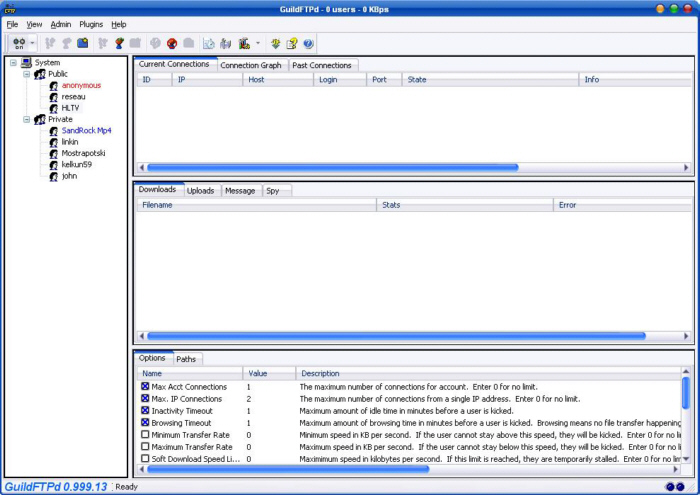This screenshot has width=700, height=495.
Task: Click the connections list horizontal scrollbar thumb
Action: pos(333,167)
